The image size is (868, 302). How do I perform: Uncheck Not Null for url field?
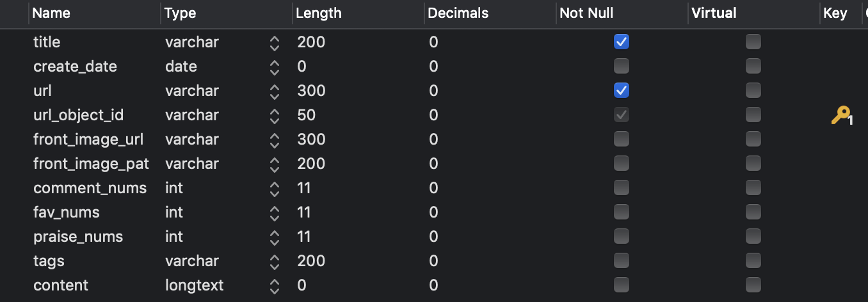(x=621, y=91)
